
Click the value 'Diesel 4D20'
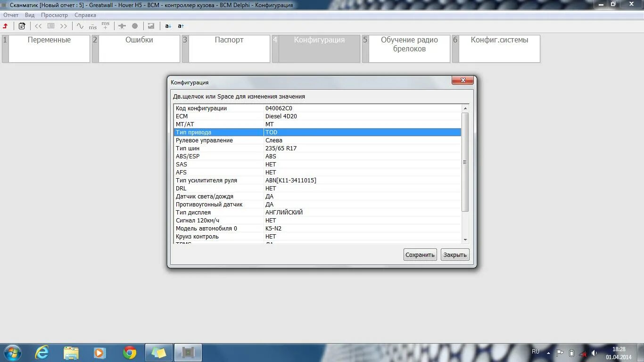pyautogui.click(x=281, y=116)
